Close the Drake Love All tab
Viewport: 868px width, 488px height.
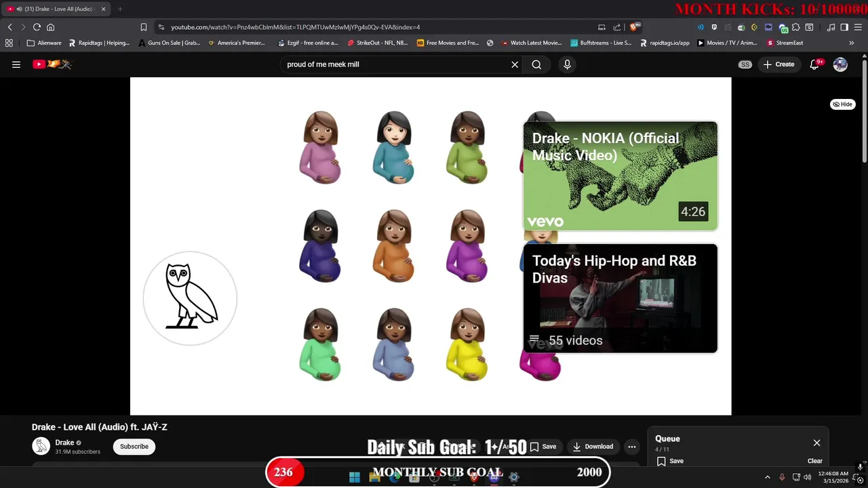tap(103, 9)
